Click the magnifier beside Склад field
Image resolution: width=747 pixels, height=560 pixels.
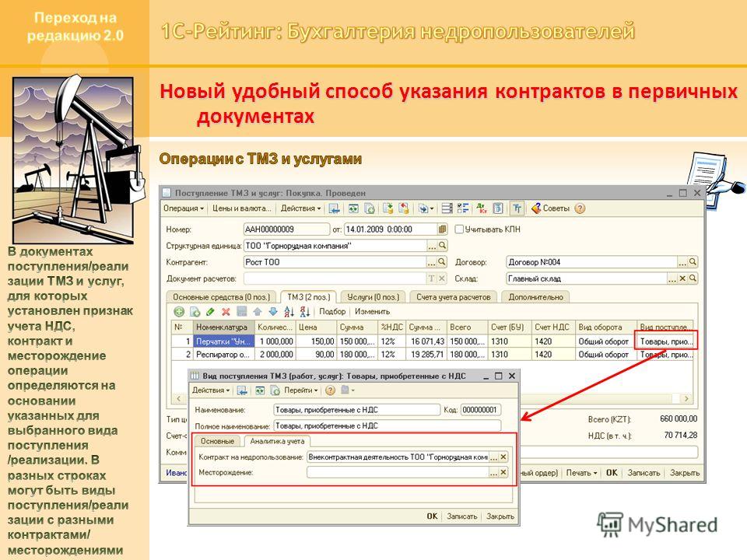pos(693,278)
